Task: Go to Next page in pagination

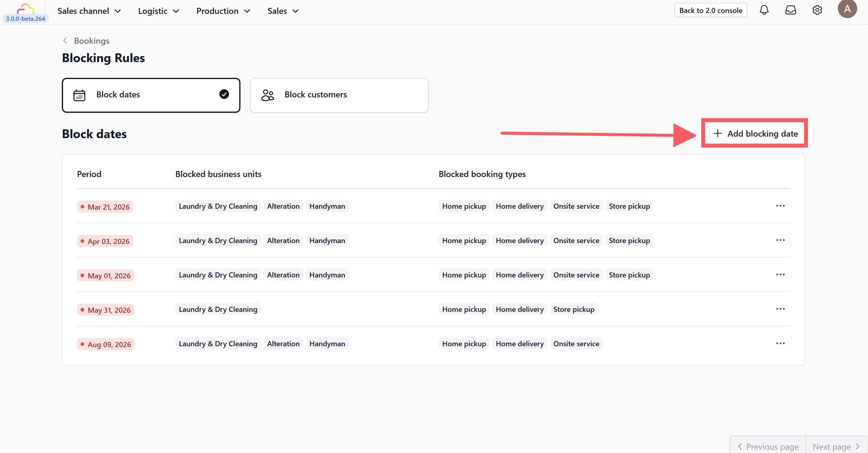Action: (x=836, y=446)
